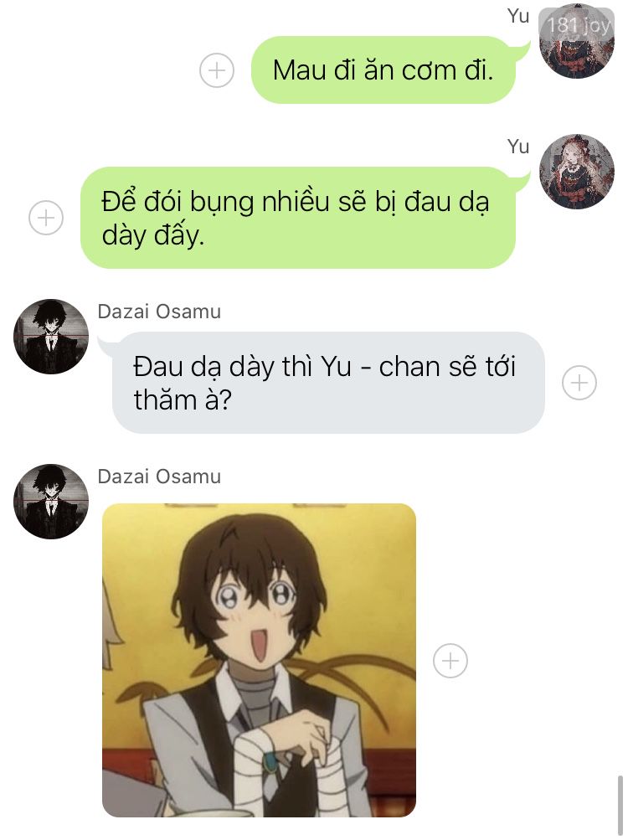Image resolution: width=628 pixels, height=840 pixels.
Task: Tap "Dazai Osamu" name above the gray bubble
Action: [159, 312]
